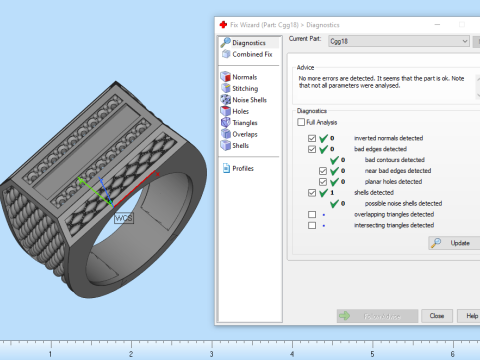Click the green Follow Advice arrow
The width and height of the screenshot is (480, 360).
tap(345, 316)
